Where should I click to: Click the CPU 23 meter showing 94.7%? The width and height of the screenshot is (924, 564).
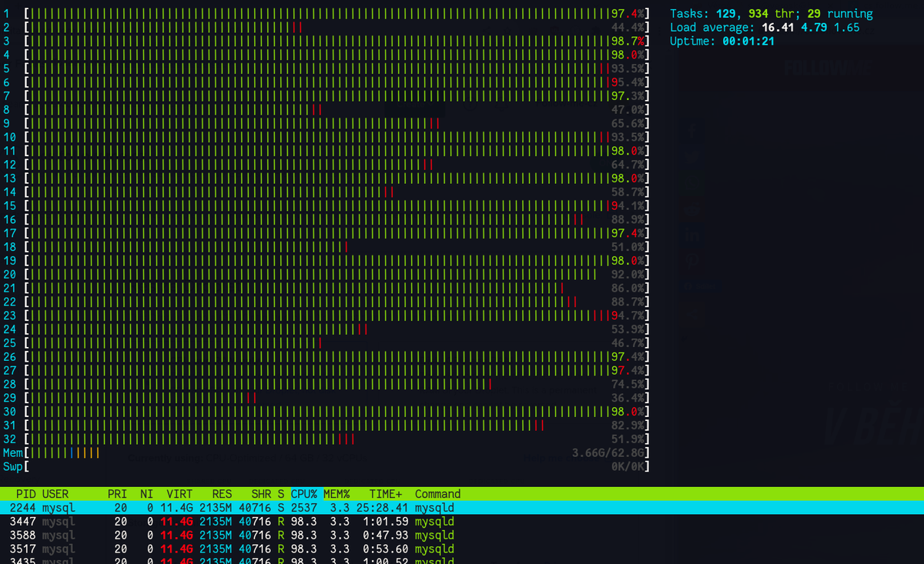(x=326, y=315)
